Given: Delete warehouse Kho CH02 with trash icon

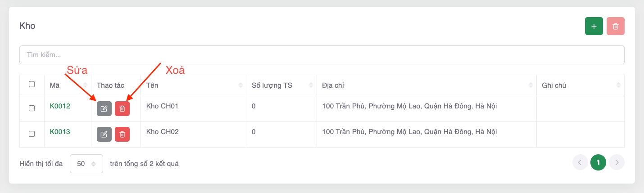Looking at the screenshot, I should [122, 134].
